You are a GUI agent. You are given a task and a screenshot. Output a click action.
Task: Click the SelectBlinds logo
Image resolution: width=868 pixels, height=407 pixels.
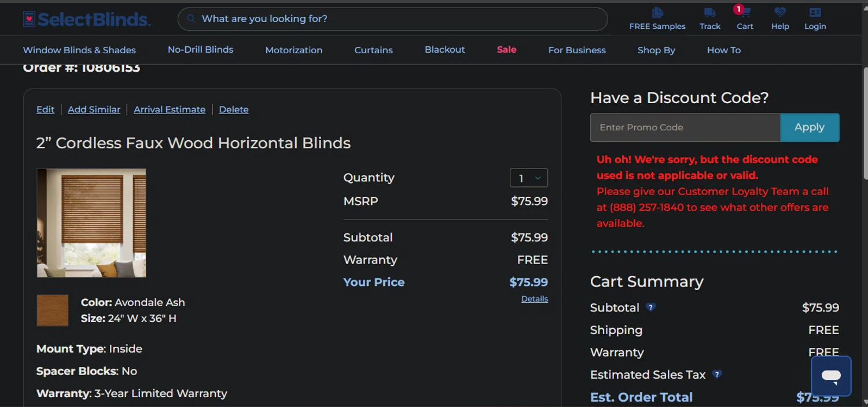(x=87, y=19)
